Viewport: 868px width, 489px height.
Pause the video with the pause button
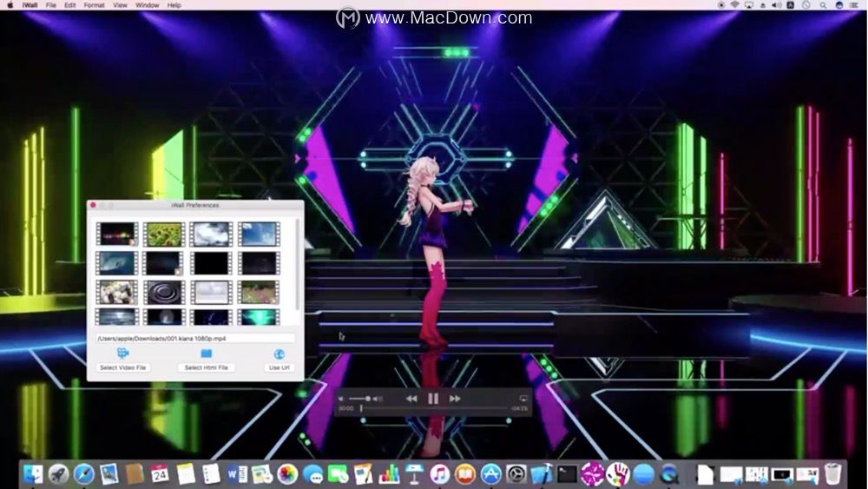(x=433, y=399)
